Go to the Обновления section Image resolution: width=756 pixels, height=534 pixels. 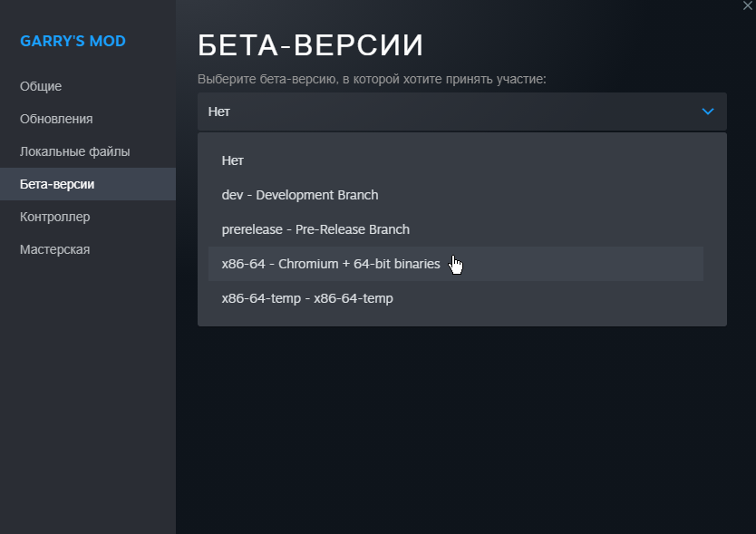tap(56, 119)
